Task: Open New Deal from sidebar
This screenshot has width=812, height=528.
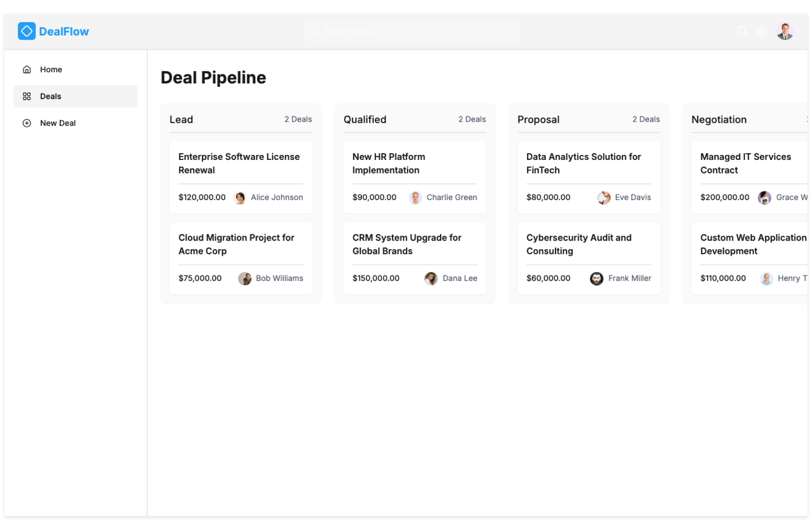Action: click(x=58, y=123)
